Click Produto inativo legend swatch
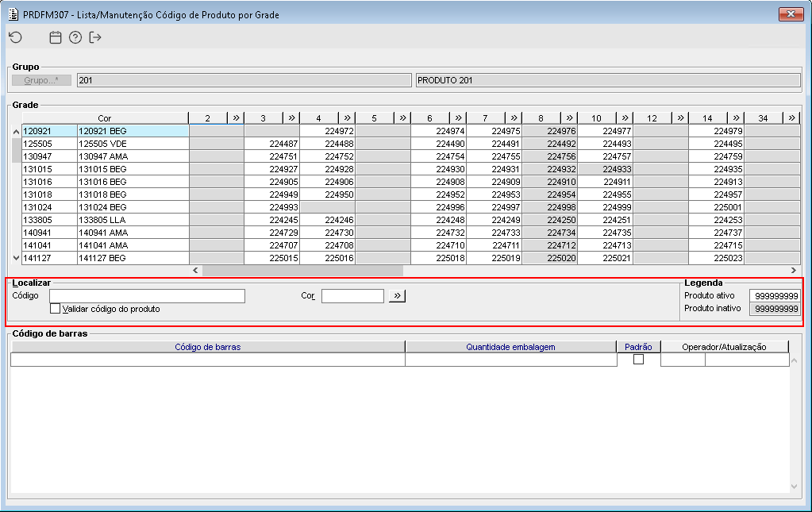Viewport: 812px width, 512px height. 775,309
